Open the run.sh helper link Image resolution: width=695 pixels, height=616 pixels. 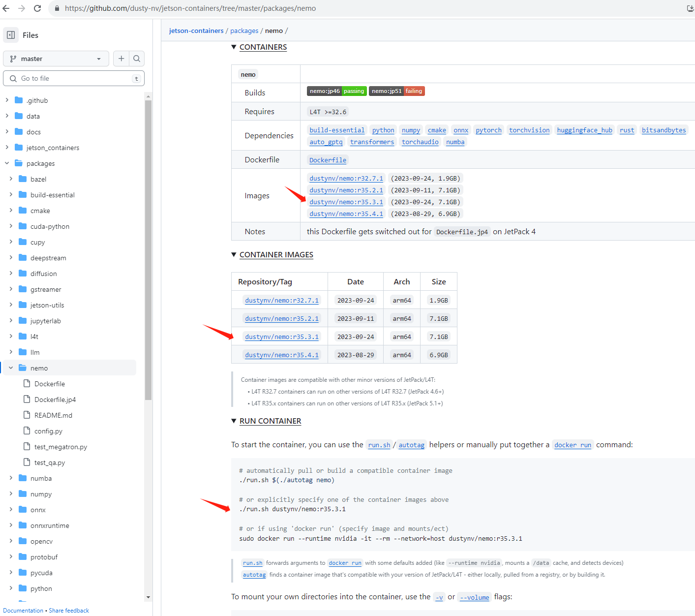379,445
